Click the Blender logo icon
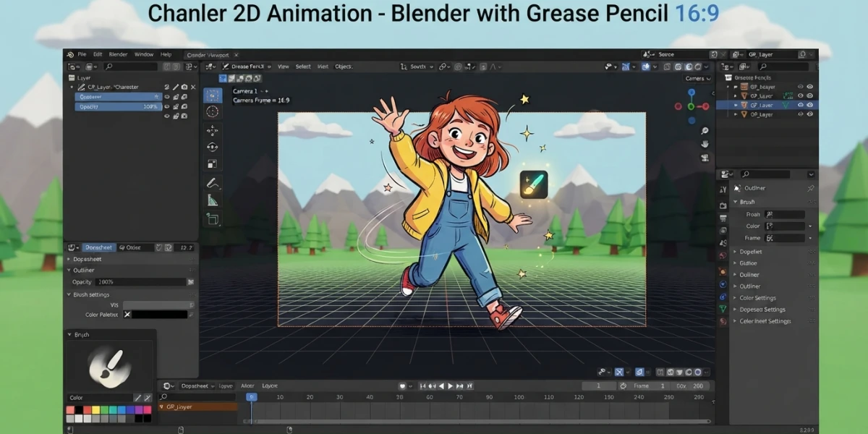868x434 pixels. click(70, 54)
